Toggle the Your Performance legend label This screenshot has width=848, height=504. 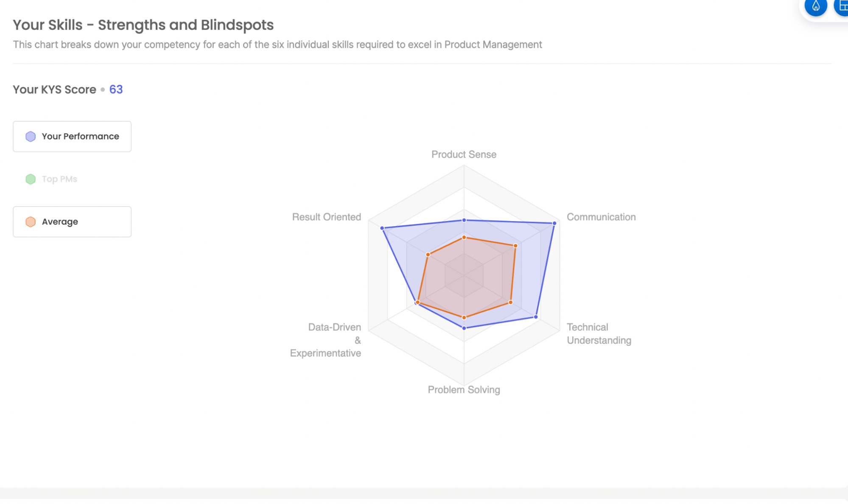click(80, 137)
